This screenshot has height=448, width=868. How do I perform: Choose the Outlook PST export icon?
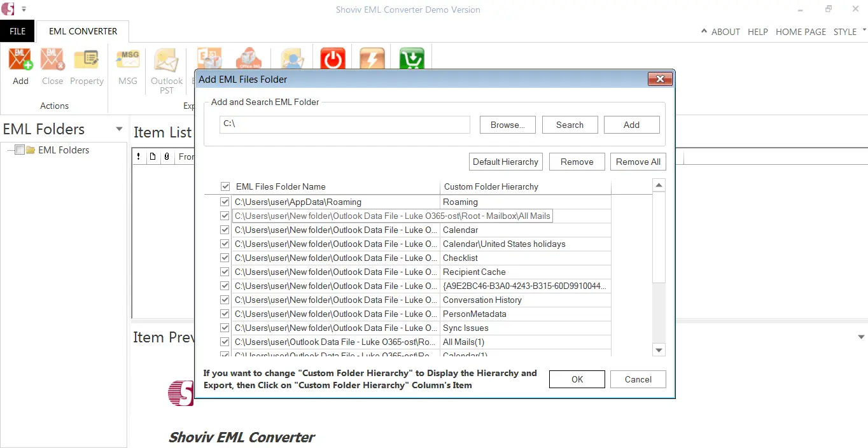(x=167, y=59)
